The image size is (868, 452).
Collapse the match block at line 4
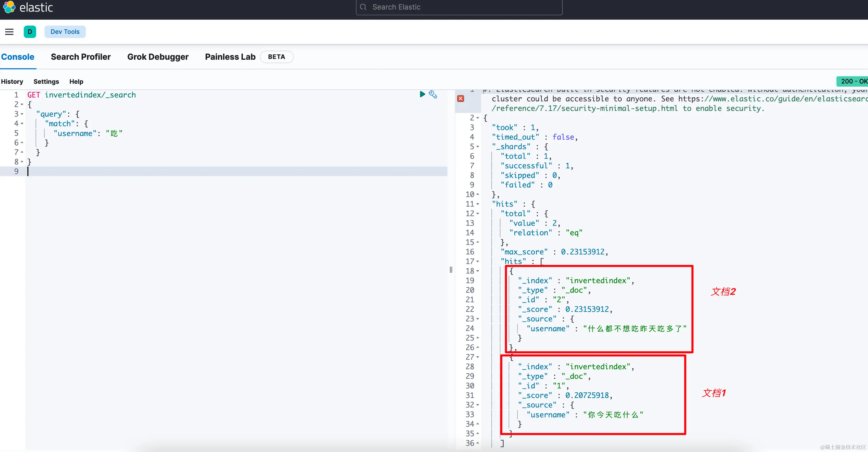pyautogui.click(x=22, y=124)
